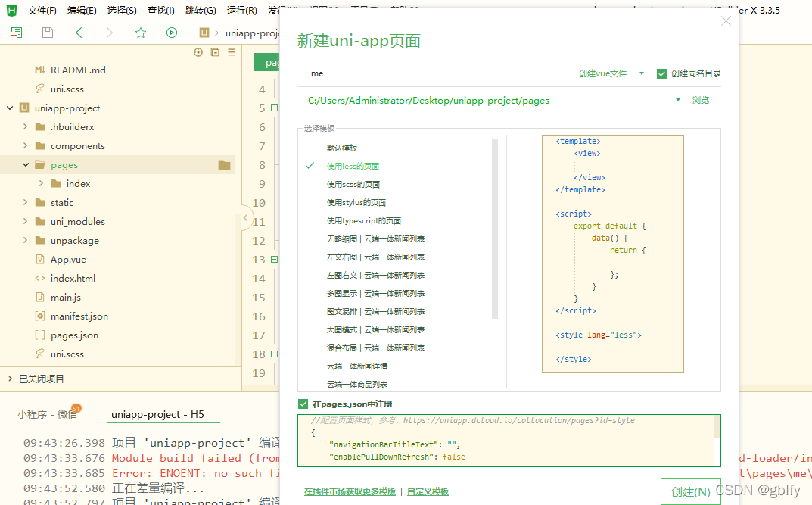Viewport: 812px width, 505px height.
Task: Click the run play toolbar icon
Action: [172, 33]
